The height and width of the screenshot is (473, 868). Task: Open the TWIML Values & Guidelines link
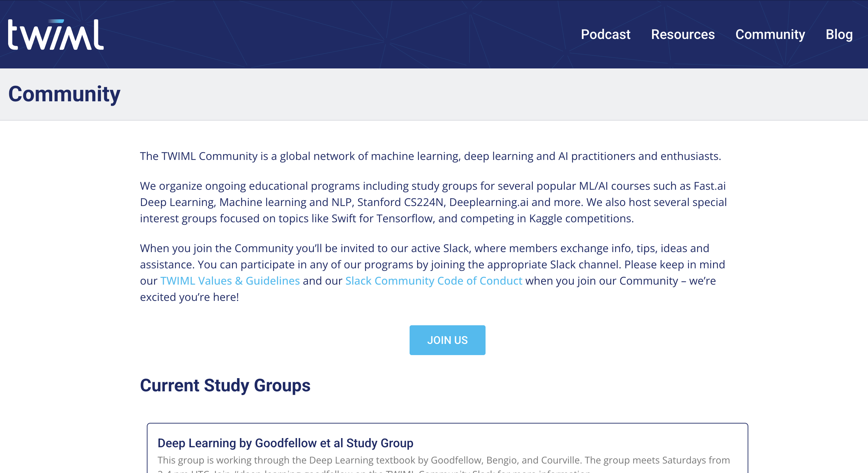230,281
